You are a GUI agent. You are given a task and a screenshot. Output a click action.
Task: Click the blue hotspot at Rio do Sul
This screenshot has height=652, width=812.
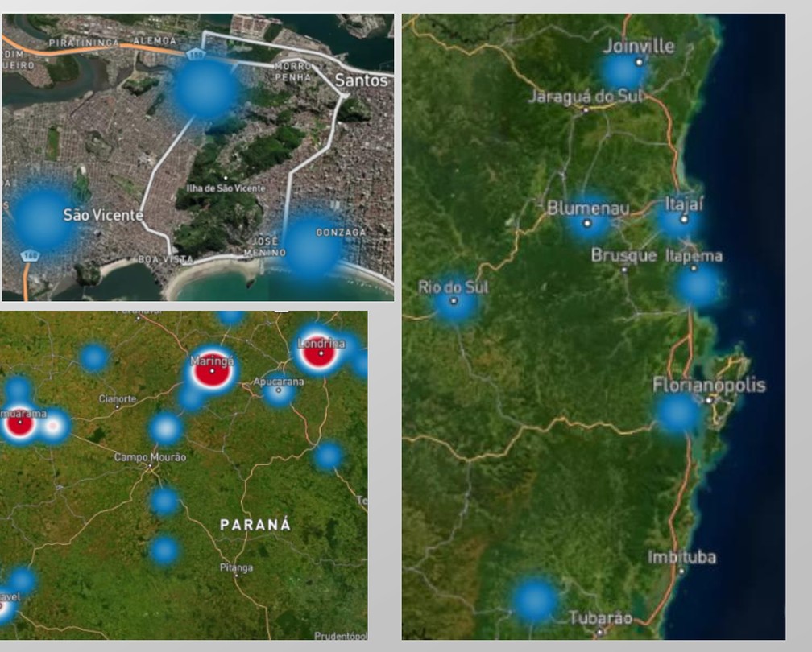click(x=455, y=303)
